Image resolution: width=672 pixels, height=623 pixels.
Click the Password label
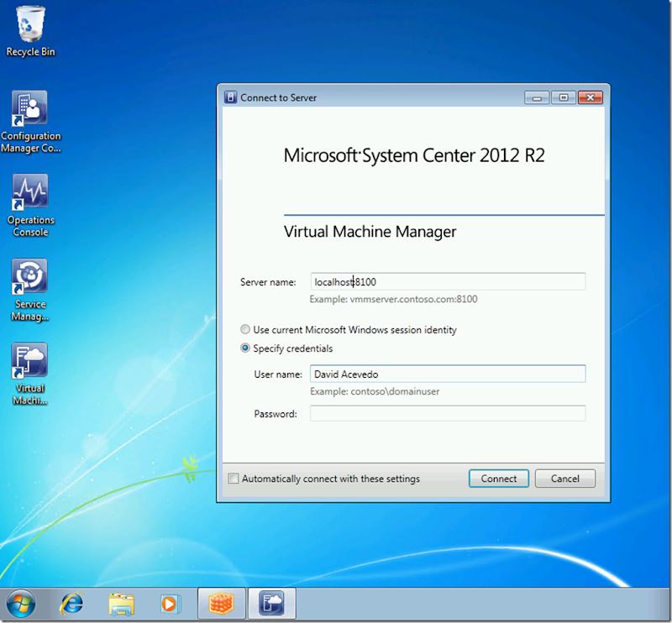click(x=276, y=414)
